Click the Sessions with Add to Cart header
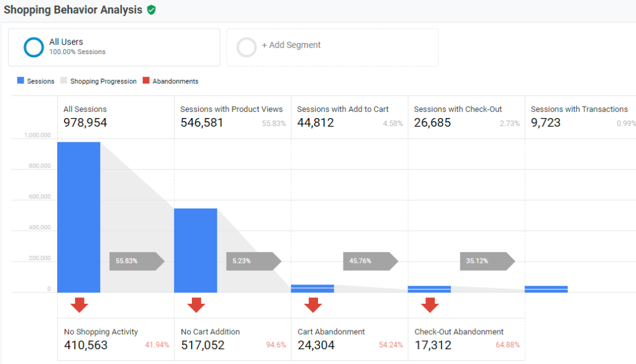Screen dimensions: 636x364 click(x=343, y=109)
